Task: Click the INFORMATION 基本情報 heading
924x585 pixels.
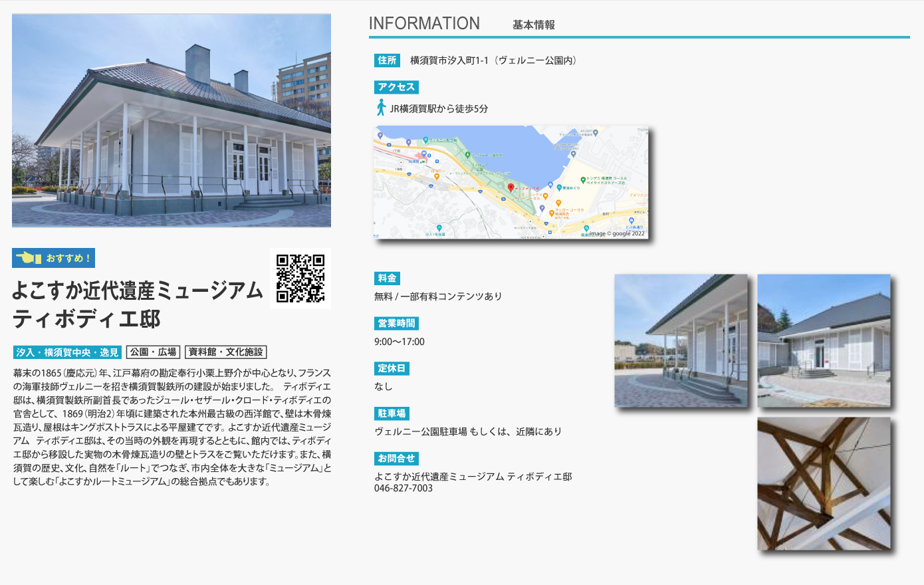Action: point(461,24)
